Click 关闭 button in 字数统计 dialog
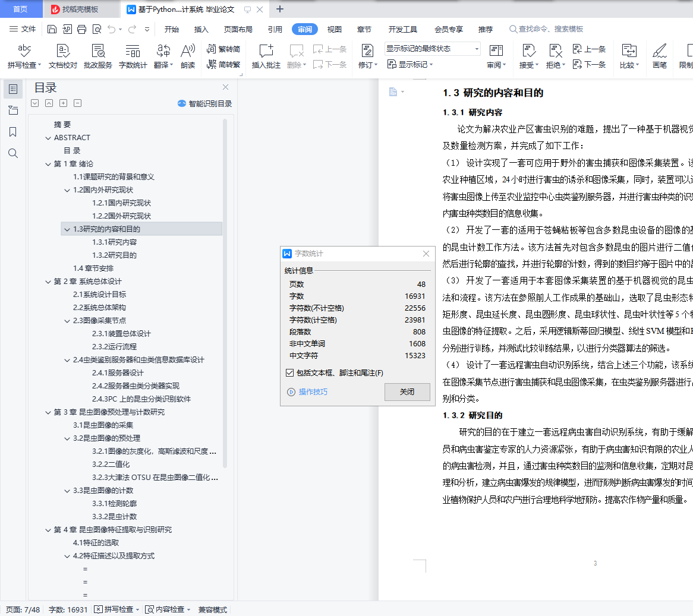This screenshot has width=693, height=616. pos(407,391)
